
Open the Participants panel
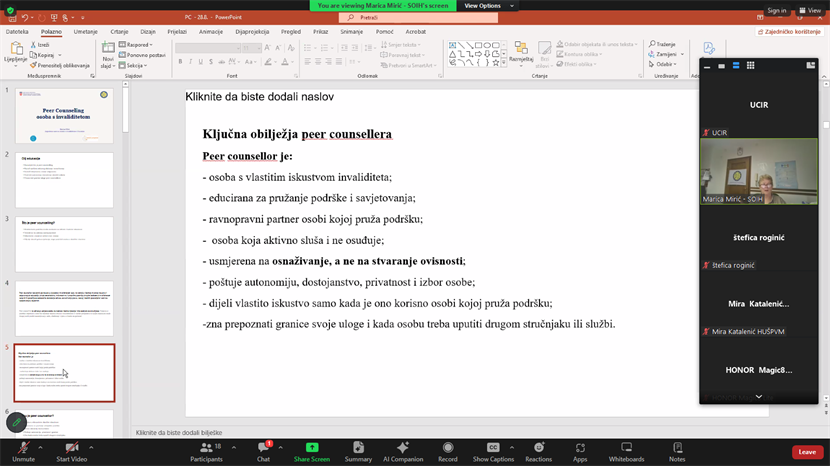(x=206, y=452)
